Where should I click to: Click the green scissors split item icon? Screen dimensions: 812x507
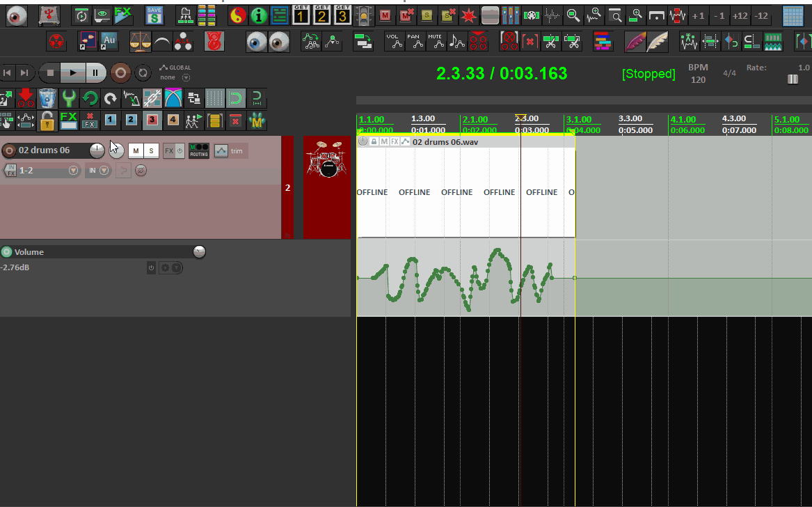(x=551, y=42)
